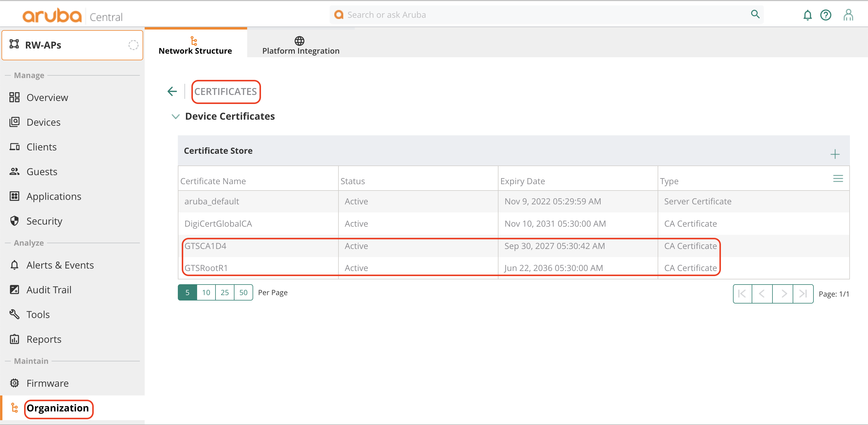Show 50 rows per page

pos(243,292)
